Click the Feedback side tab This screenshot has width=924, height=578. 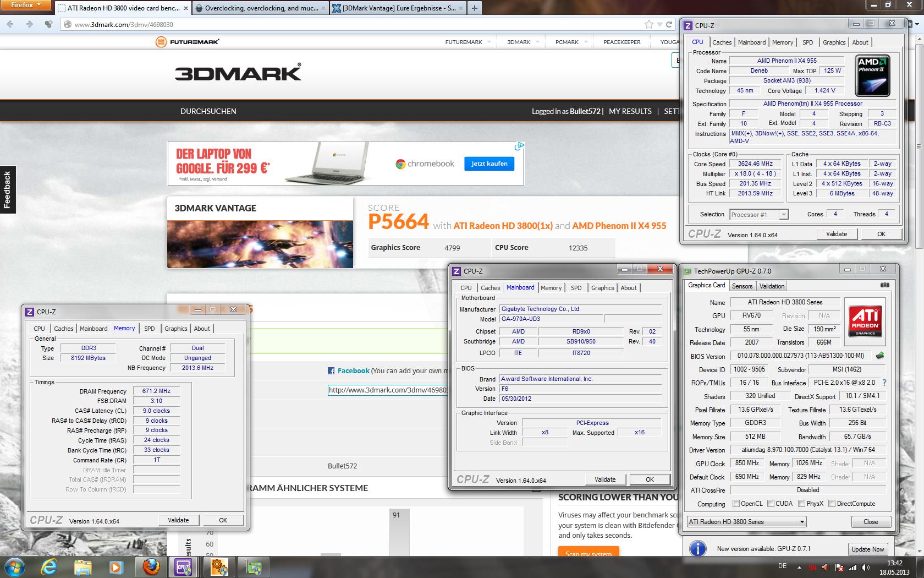(8, 189)
